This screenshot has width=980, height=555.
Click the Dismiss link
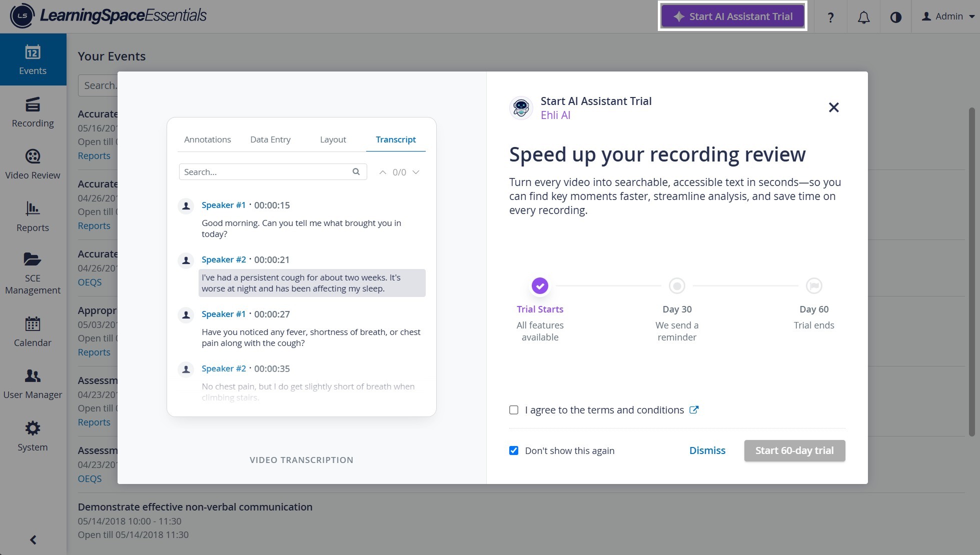click(x=707, y=450)
